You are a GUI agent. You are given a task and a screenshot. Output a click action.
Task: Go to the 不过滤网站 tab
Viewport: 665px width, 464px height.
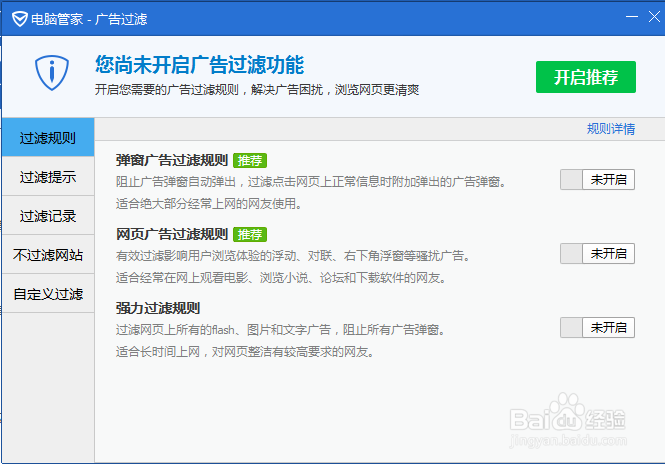tap(48, 254)
